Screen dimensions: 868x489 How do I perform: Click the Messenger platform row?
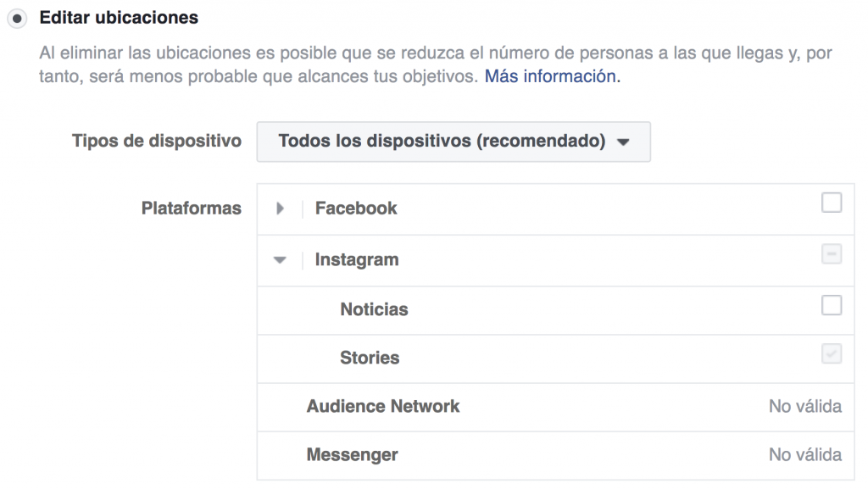click(353, 454)
